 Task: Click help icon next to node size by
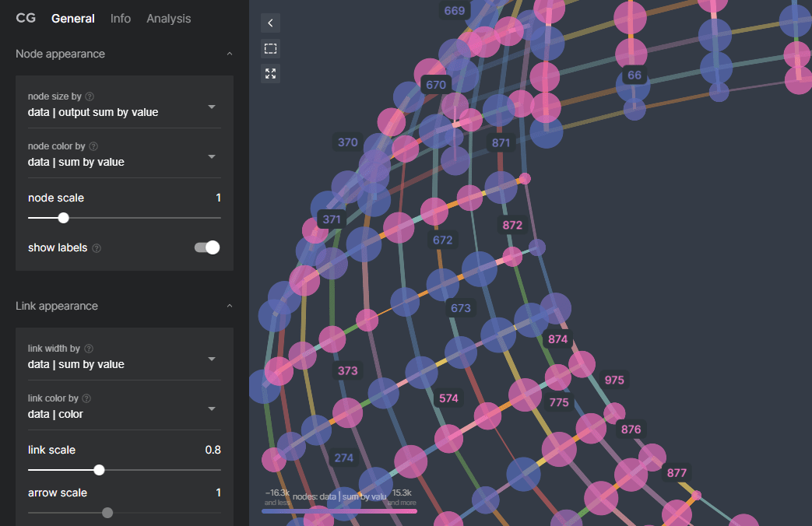point(90,96)
